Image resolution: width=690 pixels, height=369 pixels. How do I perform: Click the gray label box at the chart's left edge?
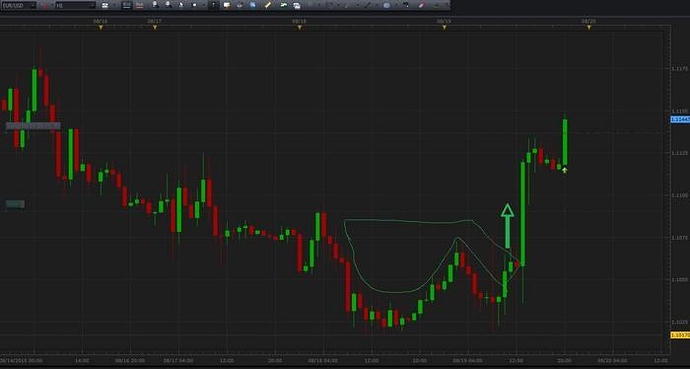[x=33, y=126]
